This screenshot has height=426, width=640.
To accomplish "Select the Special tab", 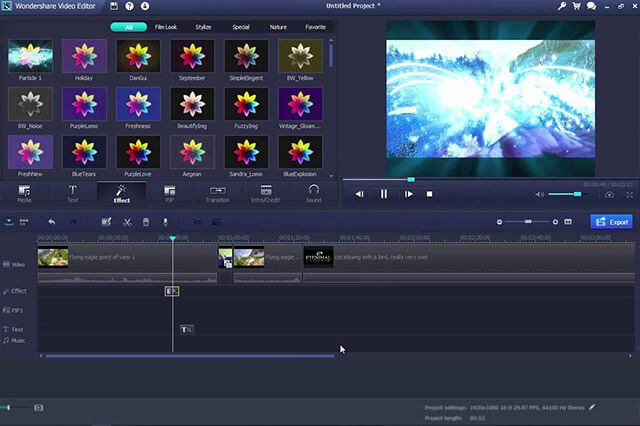I will coord(241,27).
